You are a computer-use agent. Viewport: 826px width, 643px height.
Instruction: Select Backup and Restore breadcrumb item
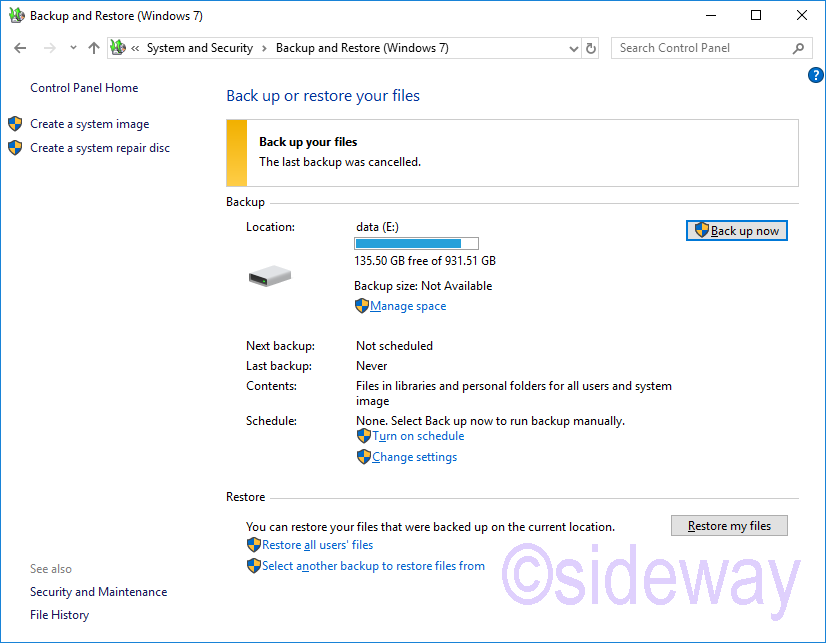[x=362, y=48]
